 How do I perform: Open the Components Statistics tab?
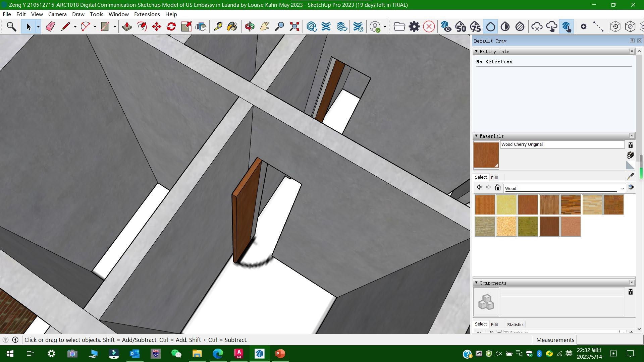pos(515,324)
